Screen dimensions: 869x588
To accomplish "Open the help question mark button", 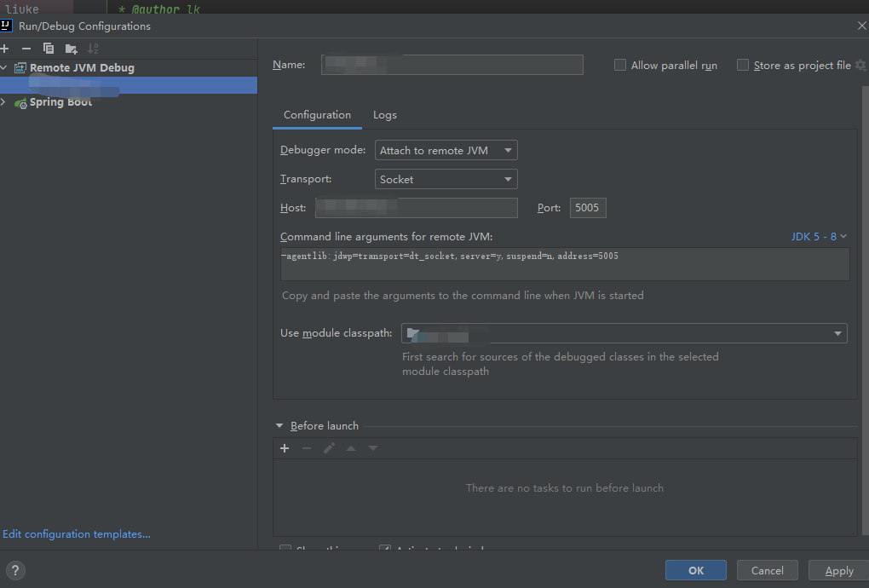I will point(15,570).
